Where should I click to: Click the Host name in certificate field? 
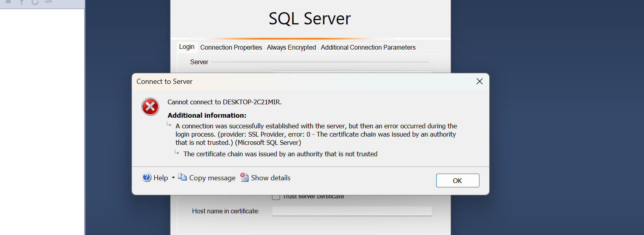[x=352, y=211]
